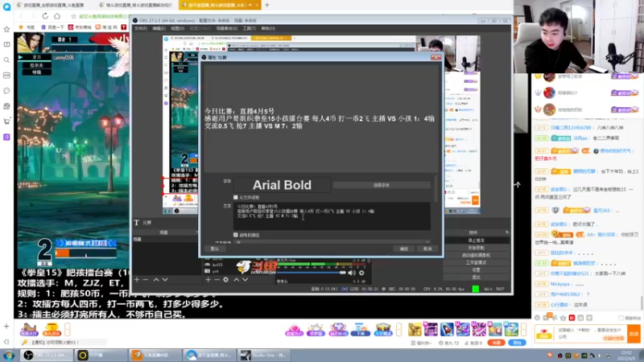
Task: Open OBS 场景集合(S) menu
Action: click(x=227, y=28)
